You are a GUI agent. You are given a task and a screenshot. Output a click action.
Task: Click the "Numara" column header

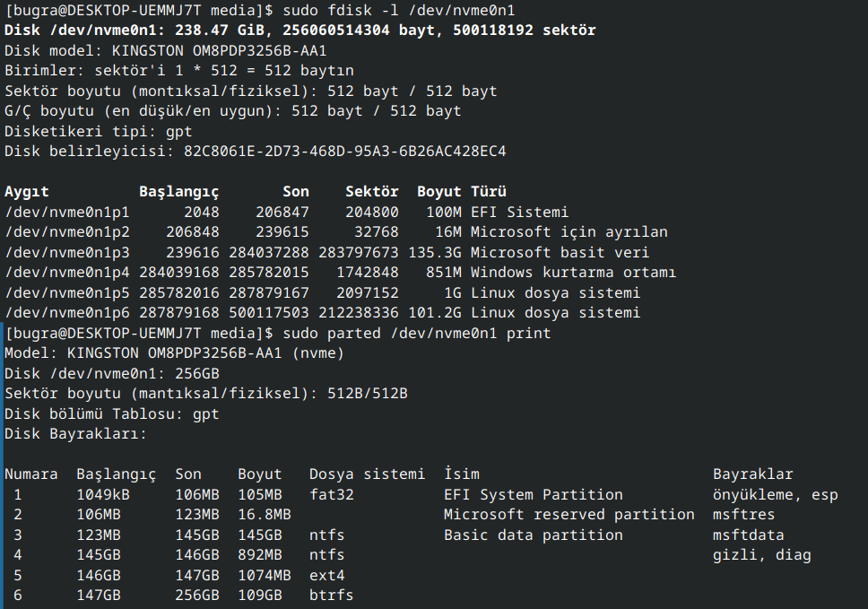31,474
